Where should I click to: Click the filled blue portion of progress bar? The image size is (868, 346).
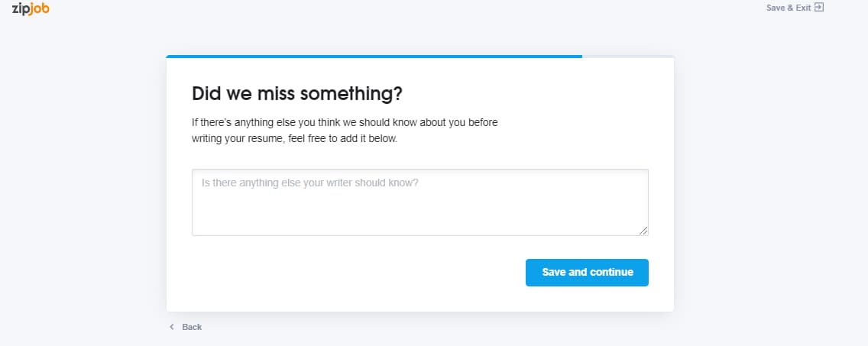pyautogui.click(x=374, y=57)
